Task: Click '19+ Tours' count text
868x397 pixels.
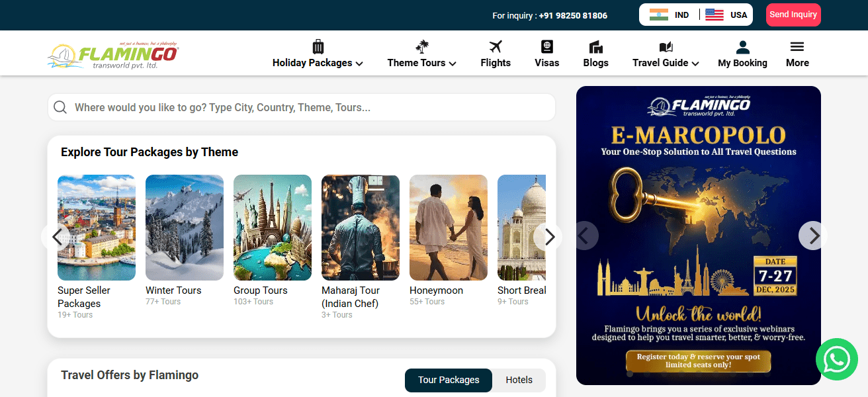Action: (75, 315)
